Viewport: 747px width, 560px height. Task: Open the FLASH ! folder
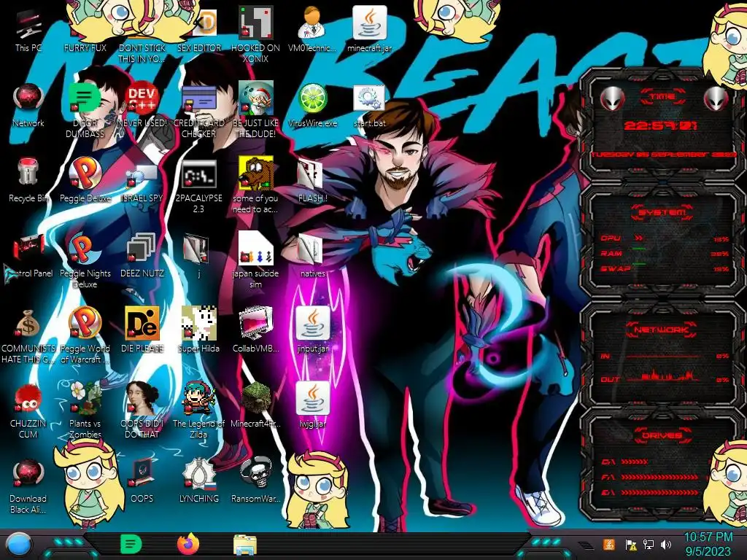312,181
